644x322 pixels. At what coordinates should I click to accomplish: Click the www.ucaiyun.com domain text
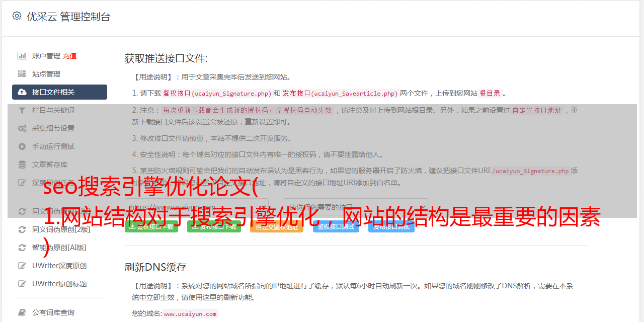tap(190, 314)
